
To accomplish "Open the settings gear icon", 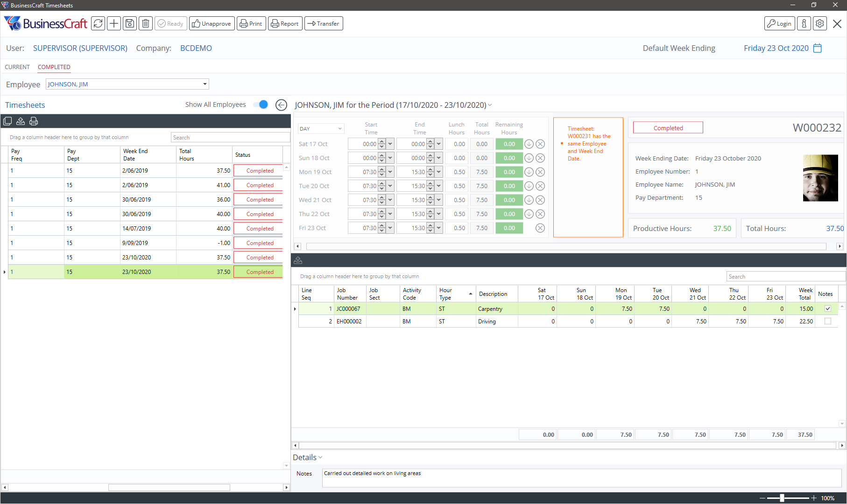I will click(819, 23).
